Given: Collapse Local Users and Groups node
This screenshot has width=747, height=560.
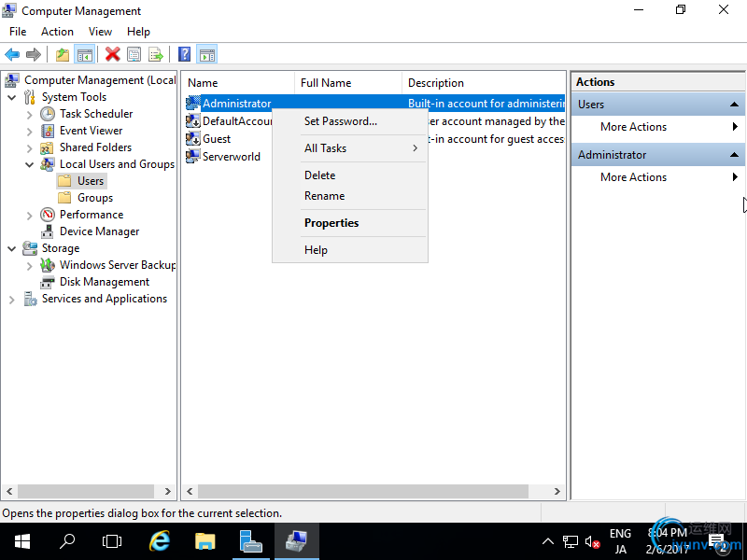Looking at the screenshot, I should click(30, 165).
